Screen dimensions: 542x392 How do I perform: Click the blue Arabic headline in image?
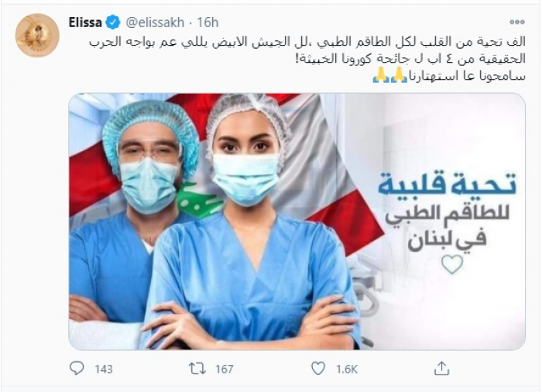(x=447, y=185)
